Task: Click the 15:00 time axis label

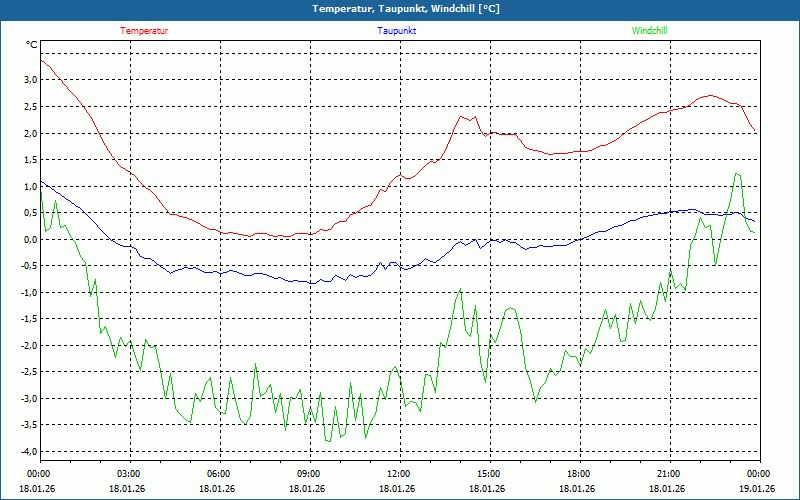Action: tap(488, 474)
